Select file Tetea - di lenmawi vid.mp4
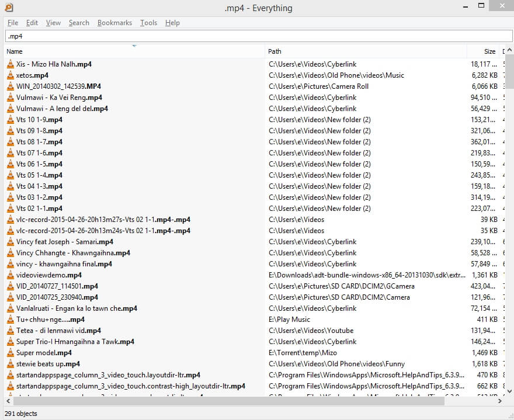 click(58, 331)
